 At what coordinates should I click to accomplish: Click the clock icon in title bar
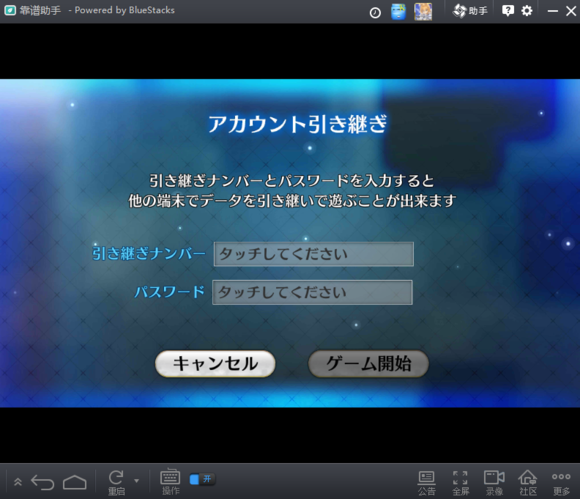click(x=375, y=13)
